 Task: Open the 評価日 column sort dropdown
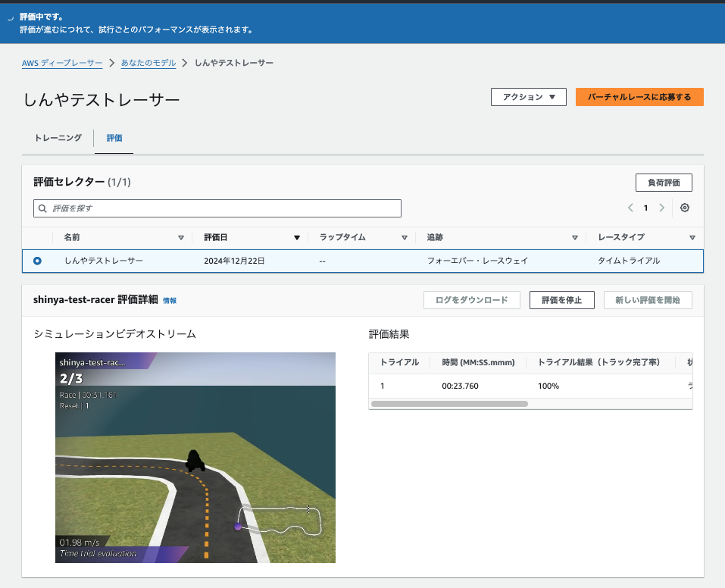295,237
